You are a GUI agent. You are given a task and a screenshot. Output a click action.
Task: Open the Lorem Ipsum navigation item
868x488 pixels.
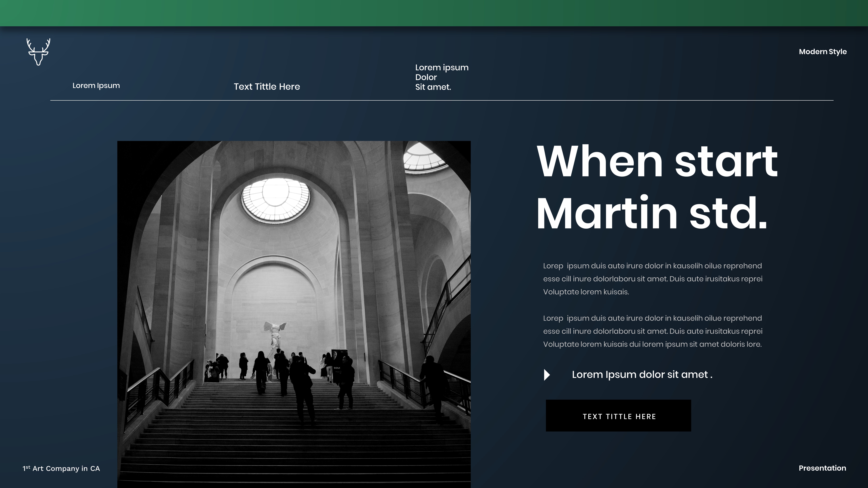click(96, 85)
